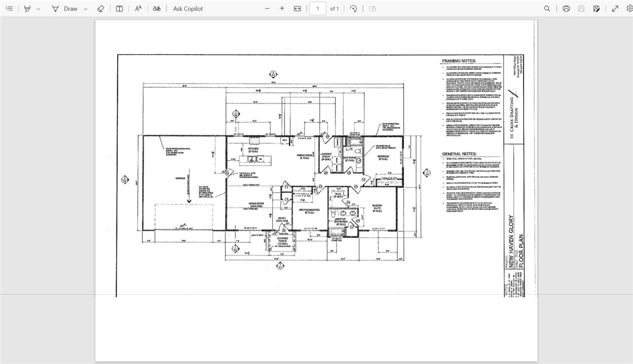Click the page number input field
The image size is (633, 364).
pyautogui.click(x=318, y=9)
